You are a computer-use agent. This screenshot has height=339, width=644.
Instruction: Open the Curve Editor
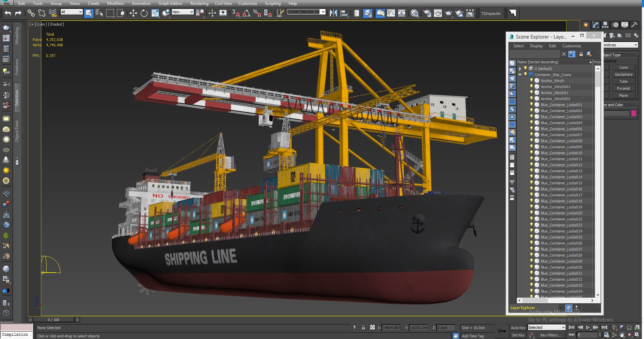tap(391, 13)
